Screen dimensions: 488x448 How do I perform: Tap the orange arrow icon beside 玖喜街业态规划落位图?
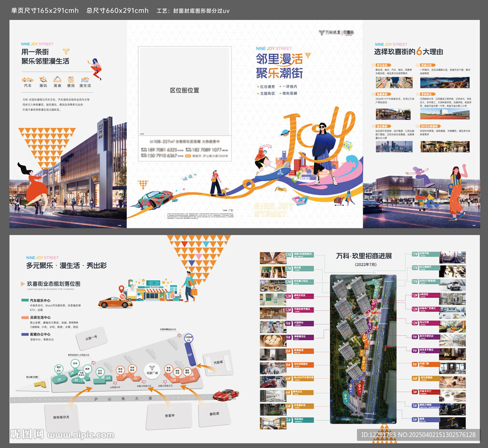[22, 284]
